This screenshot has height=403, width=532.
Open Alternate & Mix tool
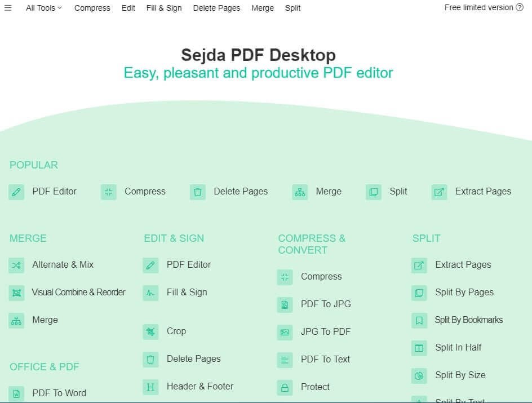[x=63, y=264]
